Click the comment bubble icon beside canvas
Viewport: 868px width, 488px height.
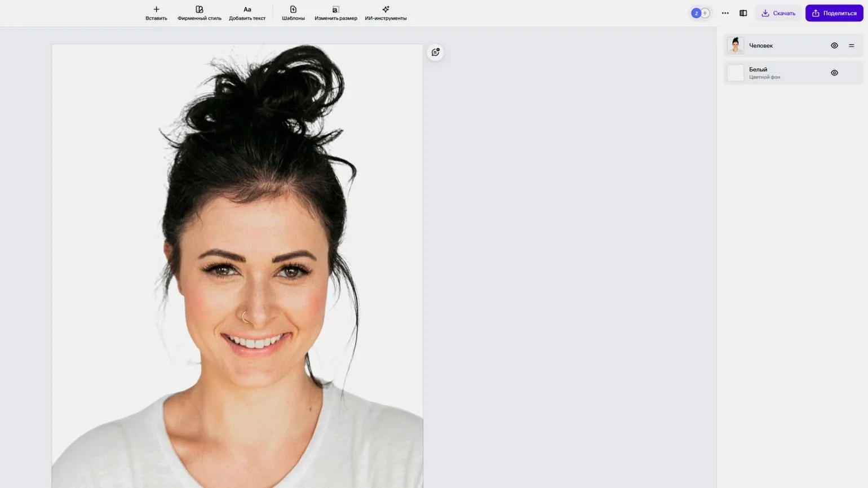pos(435,52)
